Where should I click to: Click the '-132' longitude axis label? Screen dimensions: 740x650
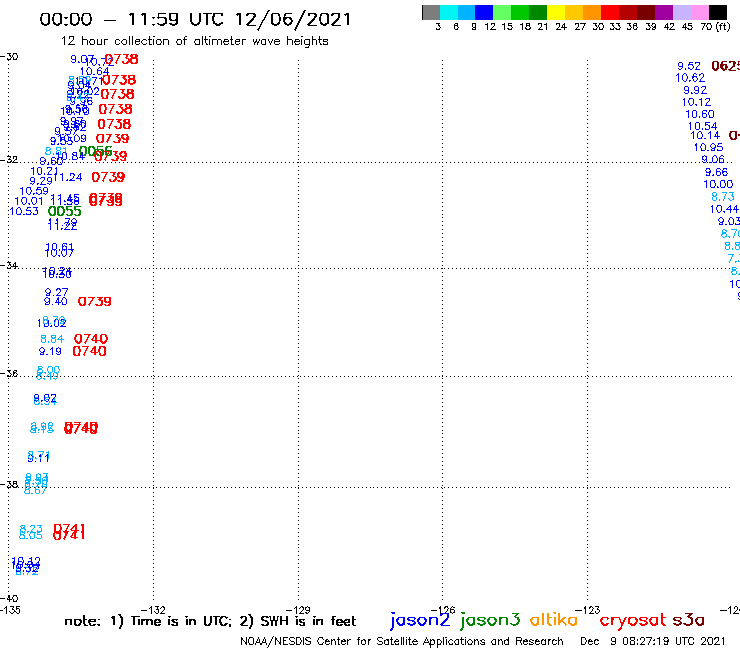tap(154, 609)
